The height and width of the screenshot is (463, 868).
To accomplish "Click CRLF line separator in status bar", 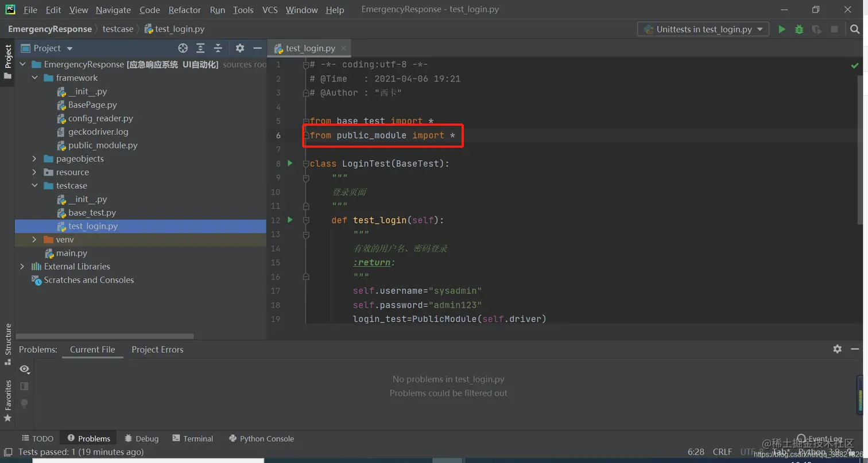I will click(x=722, y=452).
